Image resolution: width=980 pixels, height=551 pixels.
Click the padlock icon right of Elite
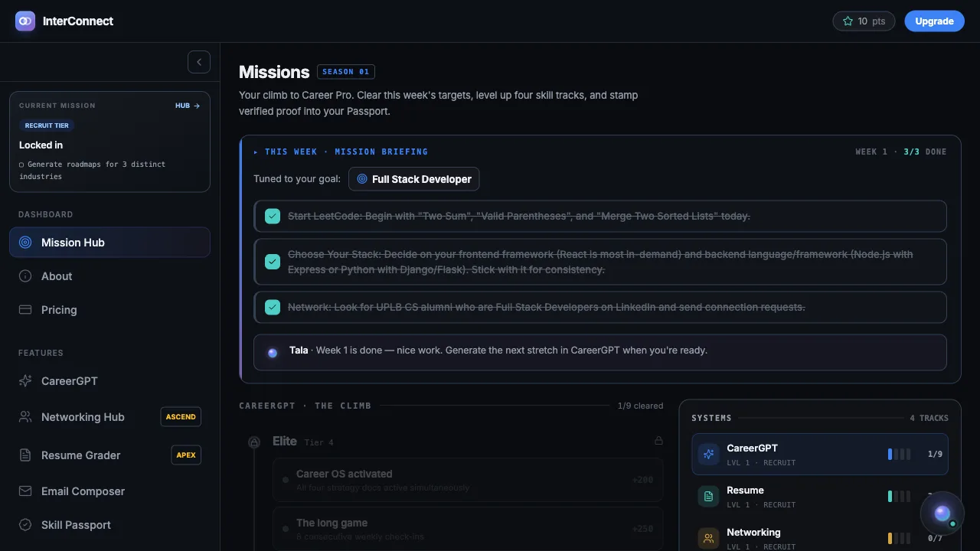point(658,441)
